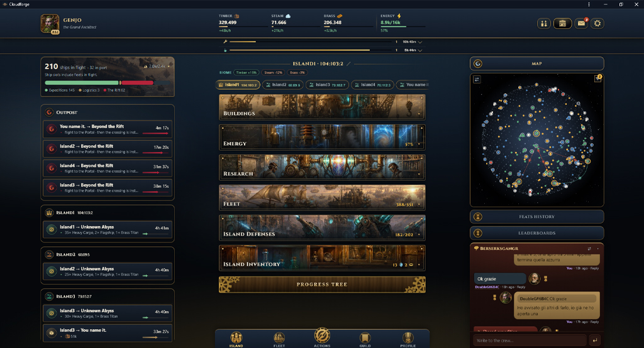Open the Island tab in bottom navigation
This screenshot has height=348, width=644.
click(236, 339)
